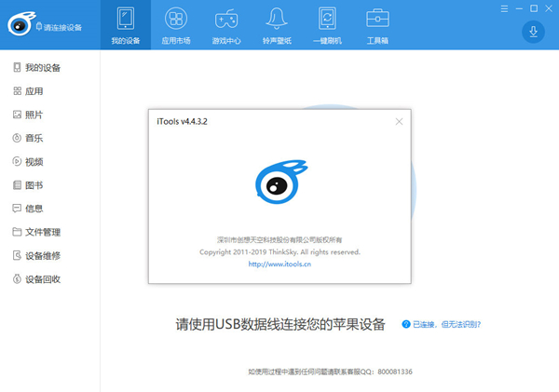This screenshot has width=559, height=392.
Task: Click the iTools v4.4.3.2 dialog title
Action: tap(182, 122)
